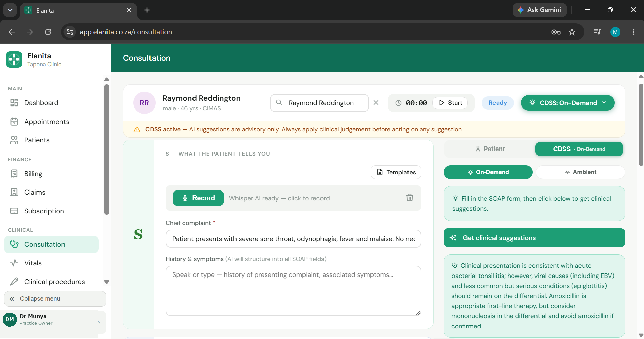Click the Elanita logo icon
This screenshot has height=339, width=644.
pos(14,59)
